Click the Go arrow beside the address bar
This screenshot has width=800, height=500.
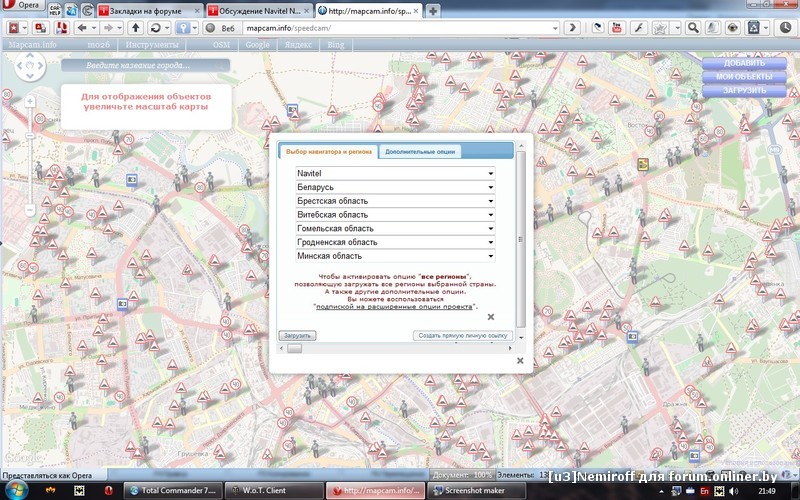point(572,28)
